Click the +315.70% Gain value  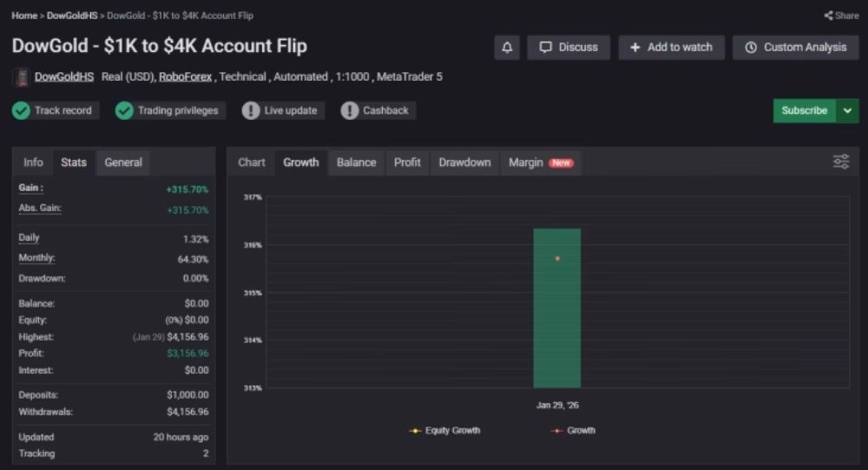click(x=187, y=189)
